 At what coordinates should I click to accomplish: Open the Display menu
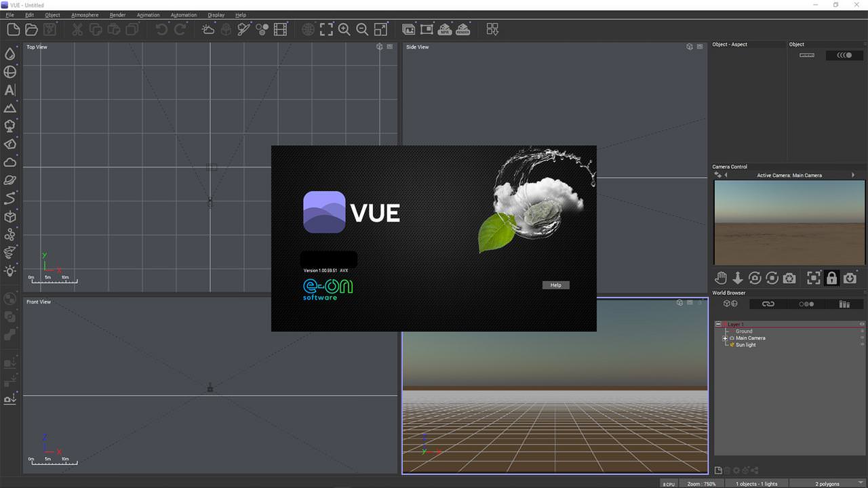click(x=216, y=15)
